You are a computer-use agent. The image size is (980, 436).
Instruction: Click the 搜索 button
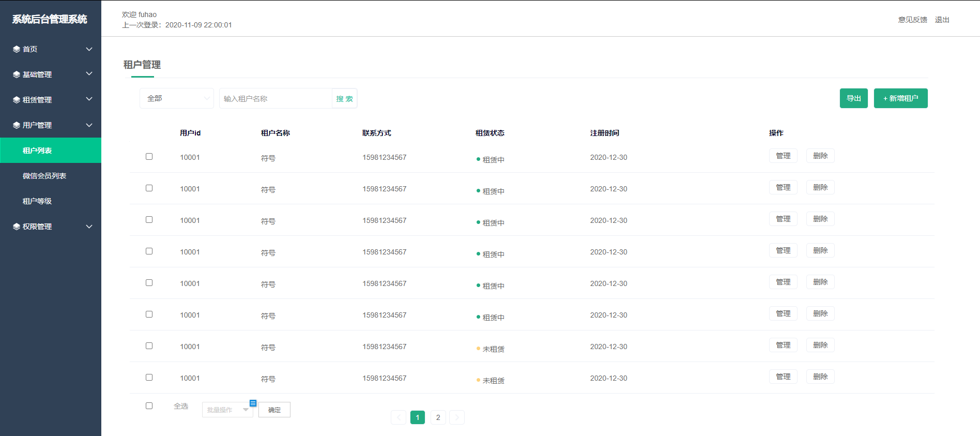[x=344, y=98]
